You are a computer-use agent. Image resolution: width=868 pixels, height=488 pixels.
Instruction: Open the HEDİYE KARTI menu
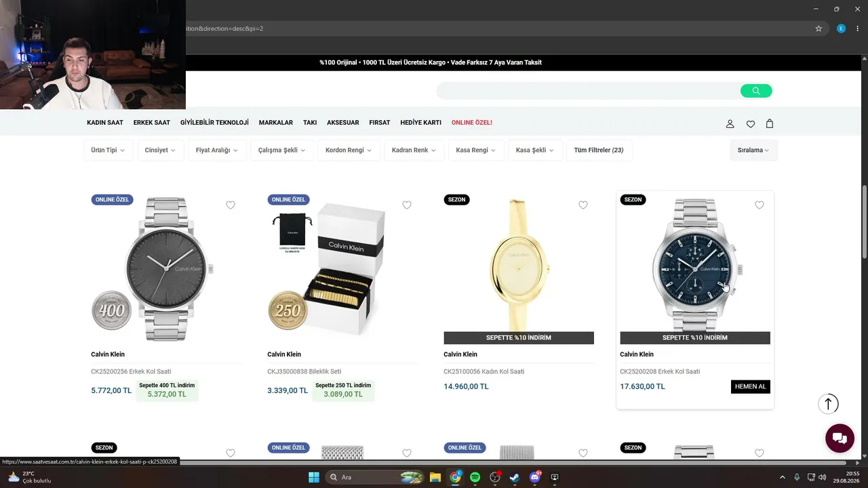(x=421, y=123)
